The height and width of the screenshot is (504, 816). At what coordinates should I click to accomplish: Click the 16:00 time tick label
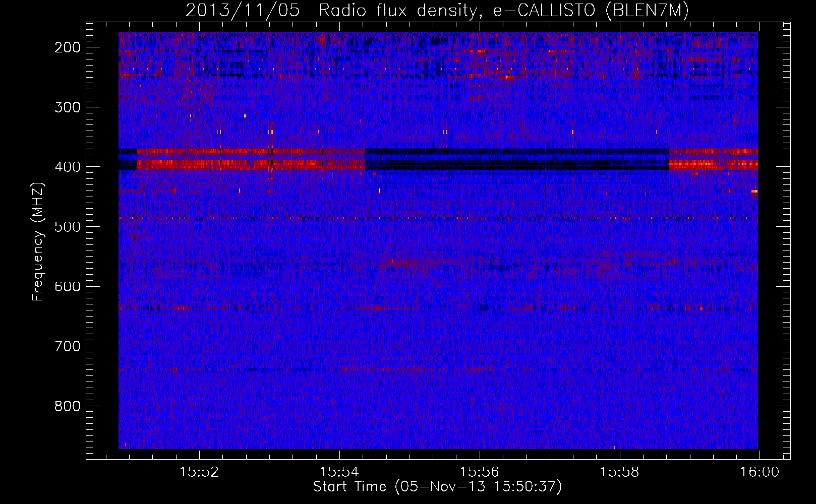760,472
